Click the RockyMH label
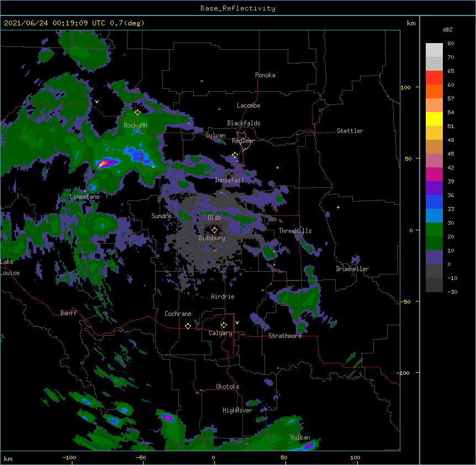Screen dimensions: 476x465 coord(135,125)
